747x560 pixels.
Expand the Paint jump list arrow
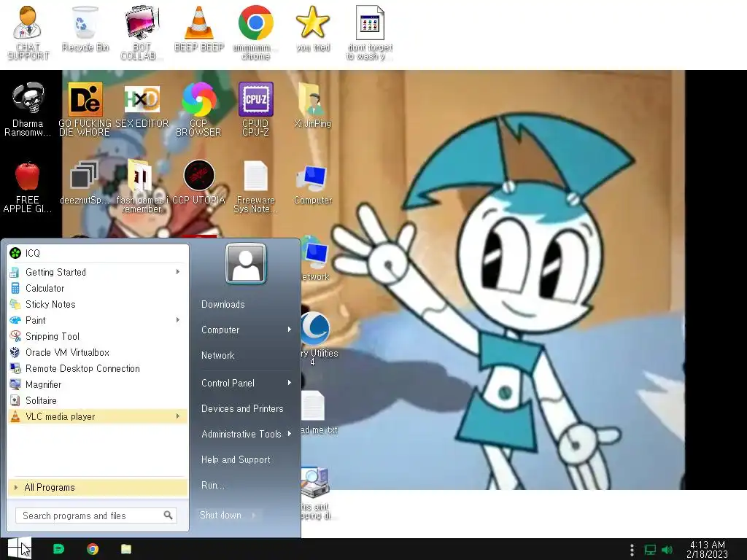[178, 320]
